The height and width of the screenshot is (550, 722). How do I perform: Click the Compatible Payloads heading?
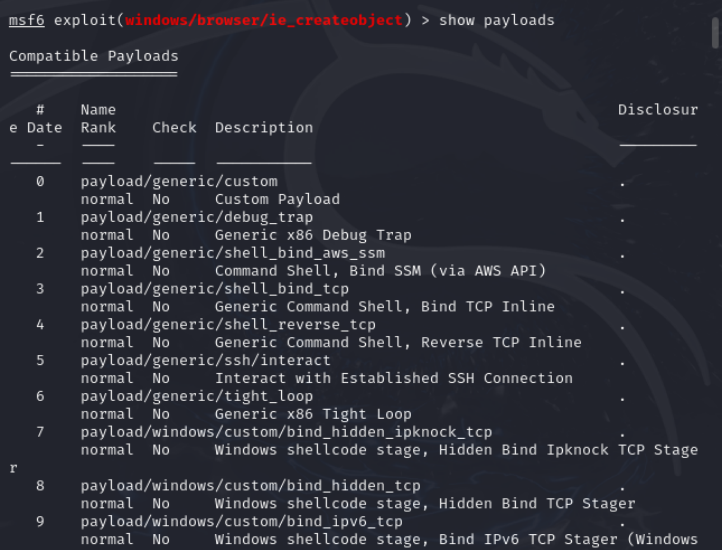93,56
